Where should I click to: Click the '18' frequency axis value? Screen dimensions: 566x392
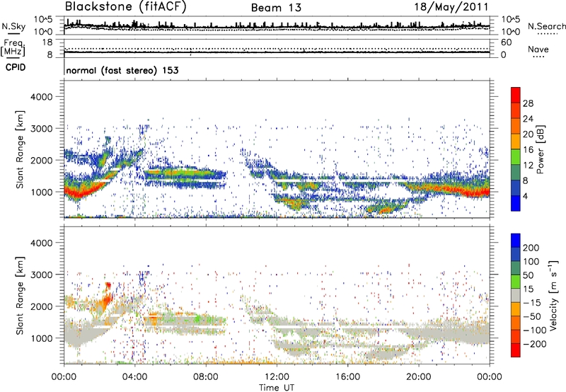click(47, 42)
